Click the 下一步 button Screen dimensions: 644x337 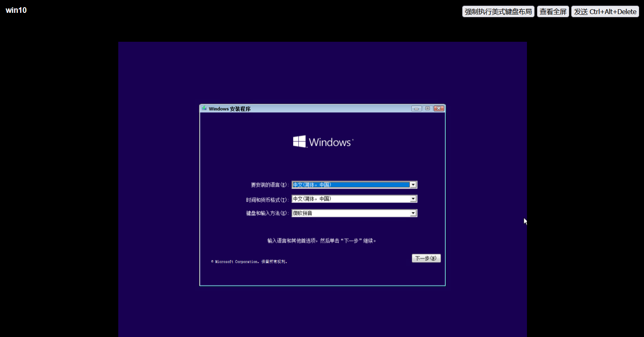[426, 258]
